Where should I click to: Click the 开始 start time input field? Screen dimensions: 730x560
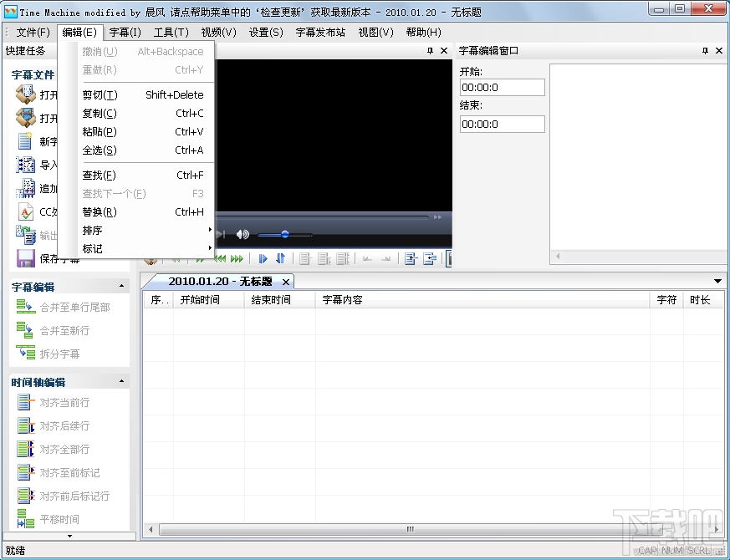coord(503,87)
